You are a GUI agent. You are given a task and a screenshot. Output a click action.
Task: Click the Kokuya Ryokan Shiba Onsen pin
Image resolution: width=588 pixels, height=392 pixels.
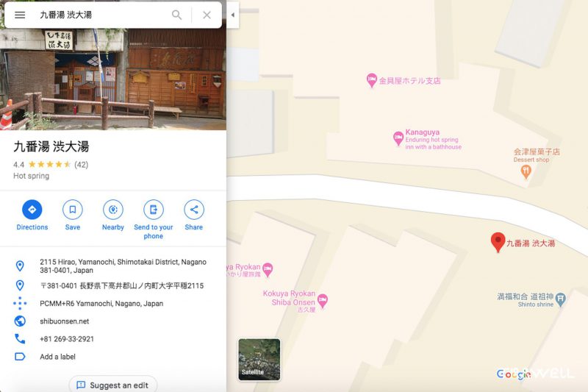323,301
